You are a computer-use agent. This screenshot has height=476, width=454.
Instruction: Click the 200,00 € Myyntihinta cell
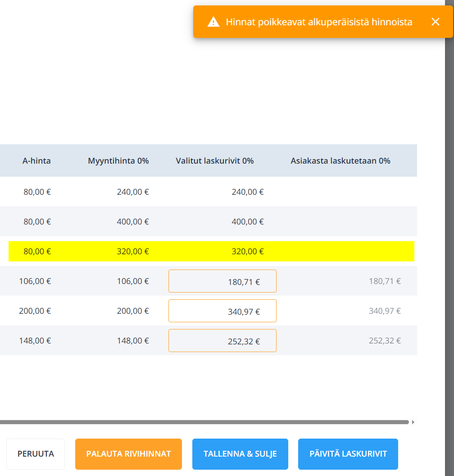(133, 311)
